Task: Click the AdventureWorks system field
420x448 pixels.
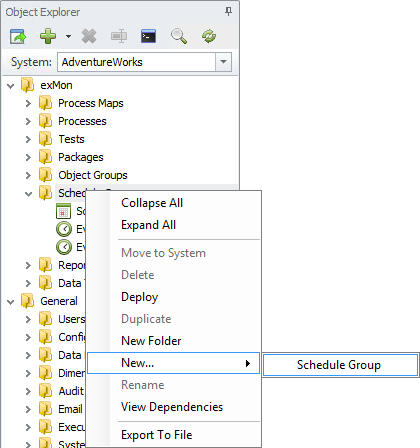Action: click(137, 62)
